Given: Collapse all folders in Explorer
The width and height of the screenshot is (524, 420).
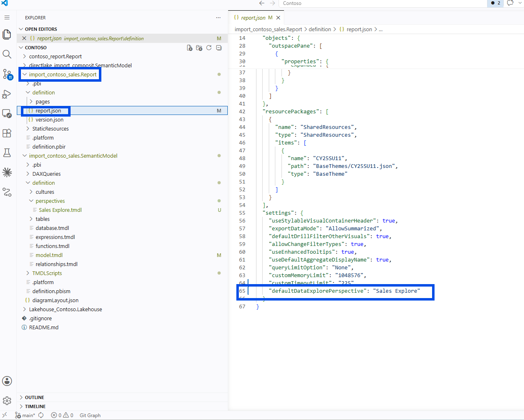Looking at the screenshot, I should [219, 48].
